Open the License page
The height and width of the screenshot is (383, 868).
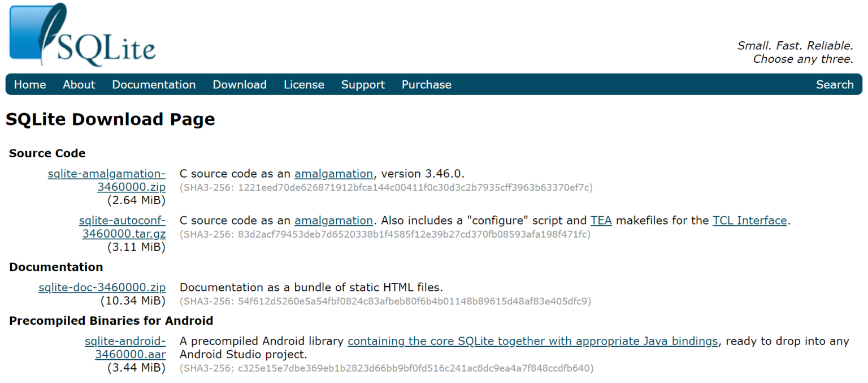tap(303, 84)
